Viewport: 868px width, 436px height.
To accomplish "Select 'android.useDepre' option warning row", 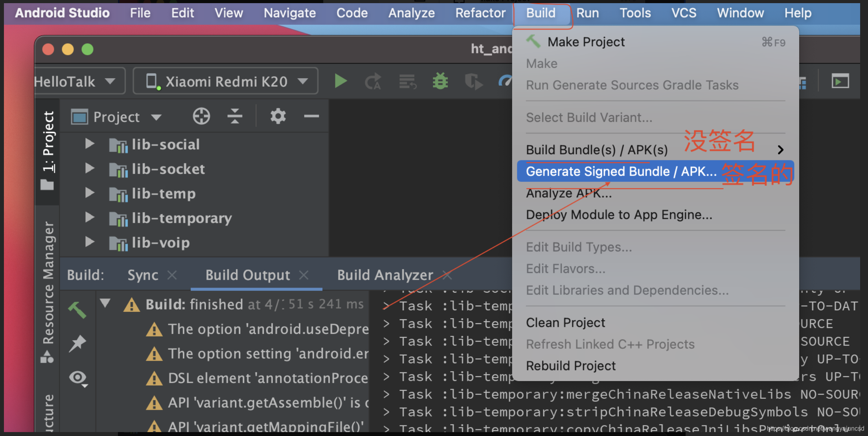I will 257,329.
